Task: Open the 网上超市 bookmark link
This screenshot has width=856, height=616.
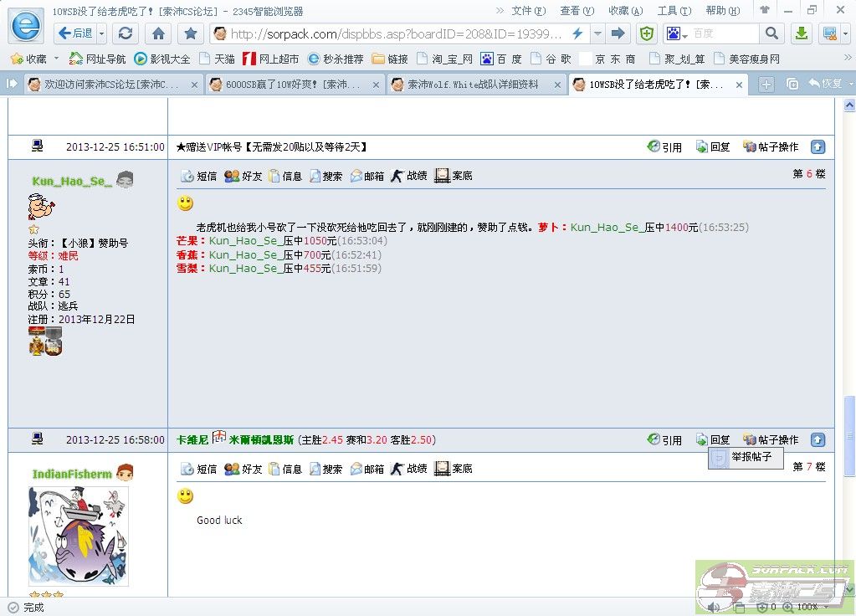Action: click(270, 59)
